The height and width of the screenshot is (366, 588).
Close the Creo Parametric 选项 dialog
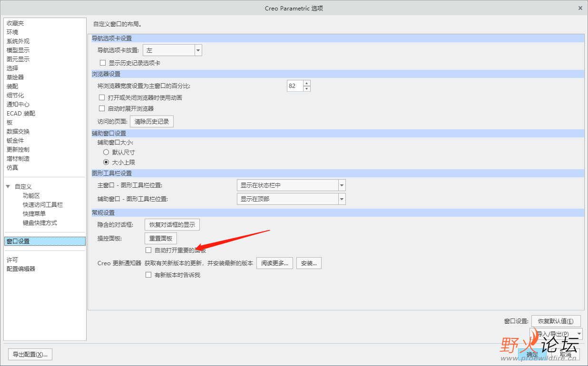click(x=580, y=8)
